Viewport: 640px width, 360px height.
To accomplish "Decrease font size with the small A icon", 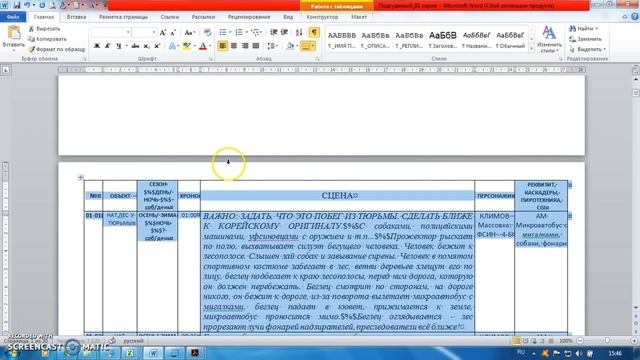I will 173,33.
